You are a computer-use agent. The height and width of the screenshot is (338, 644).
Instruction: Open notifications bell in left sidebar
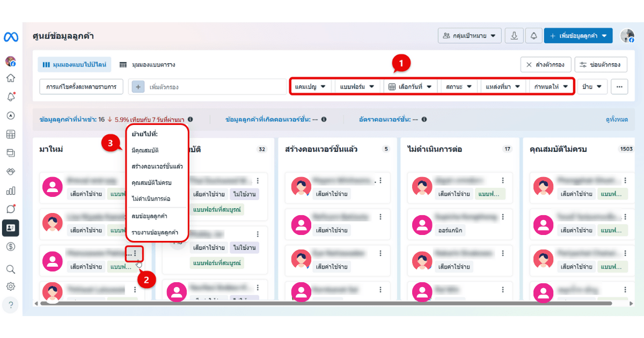coord(11,97)
